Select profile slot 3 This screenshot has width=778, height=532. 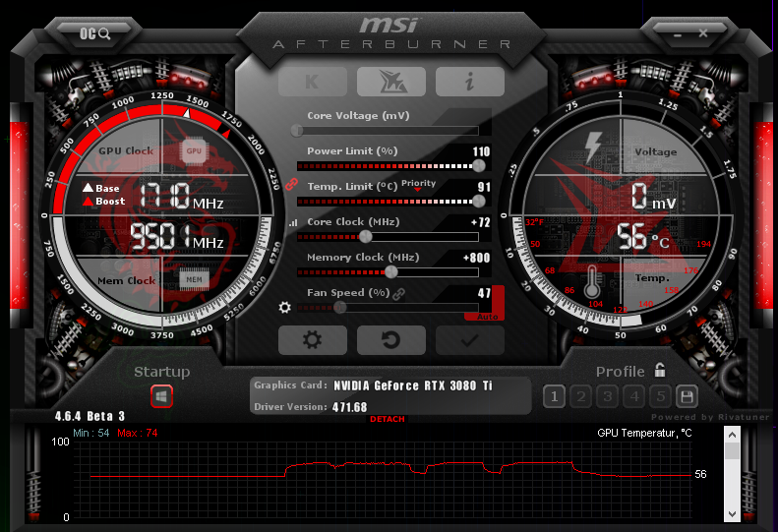[x=607, y=396]
